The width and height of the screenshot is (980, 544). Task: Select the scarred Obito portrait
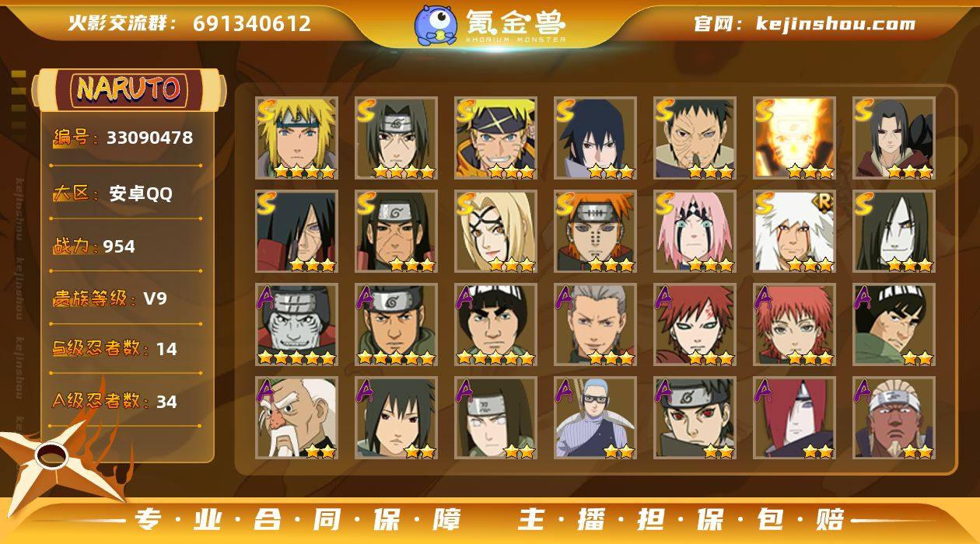tap(695, 138)
